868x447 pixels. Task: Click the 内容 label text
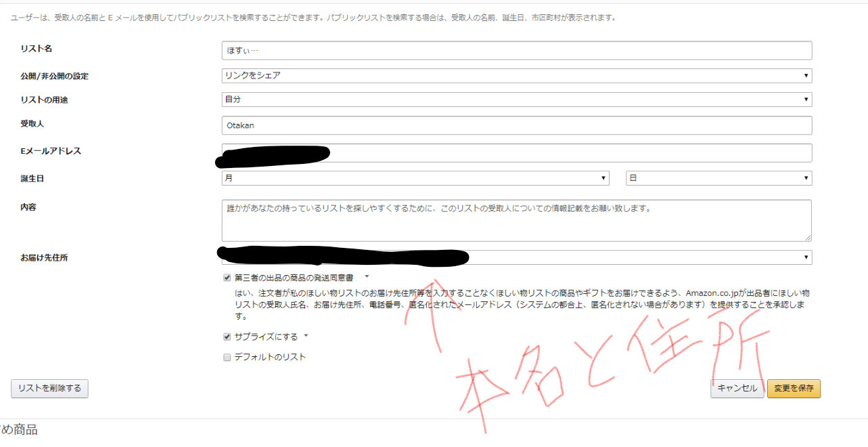pyautogui.click(x=28, y=207)
